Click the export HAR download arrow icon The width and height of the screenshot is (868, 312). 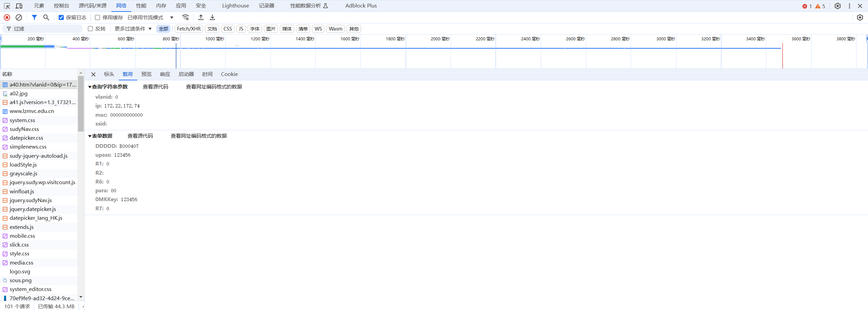(x=212, y=17)
